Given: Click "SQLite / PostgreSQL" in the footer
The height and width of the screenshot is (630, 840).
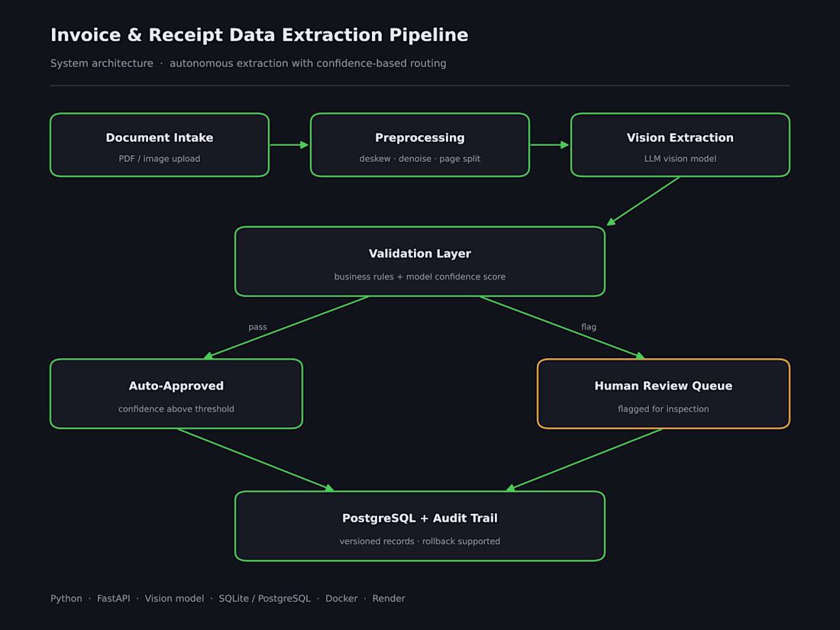Looking at the screenshot, I should tap(265, 599).
